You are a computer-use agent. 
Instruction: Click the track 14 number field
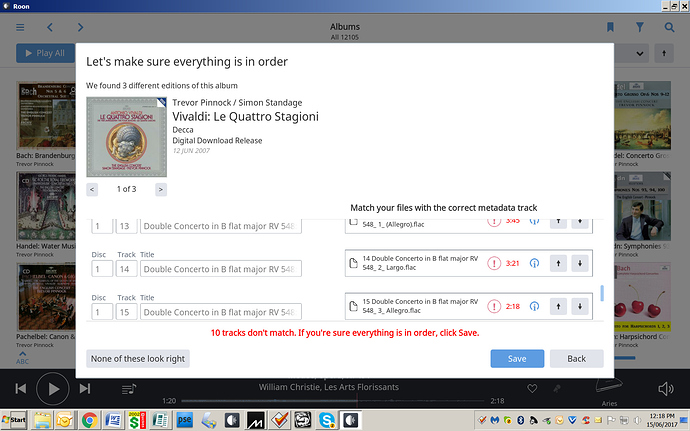[126, 269]
